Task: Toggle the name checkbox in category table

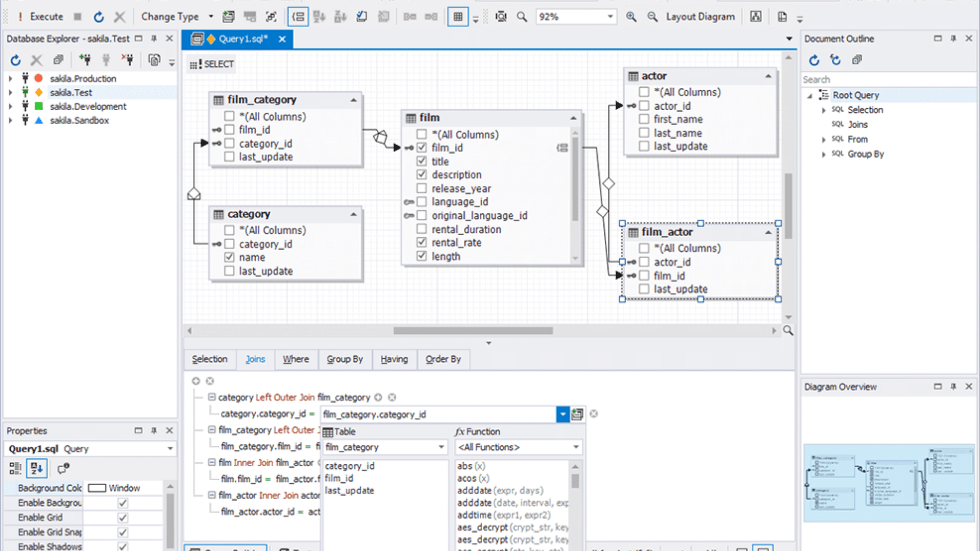Action: 229,257
